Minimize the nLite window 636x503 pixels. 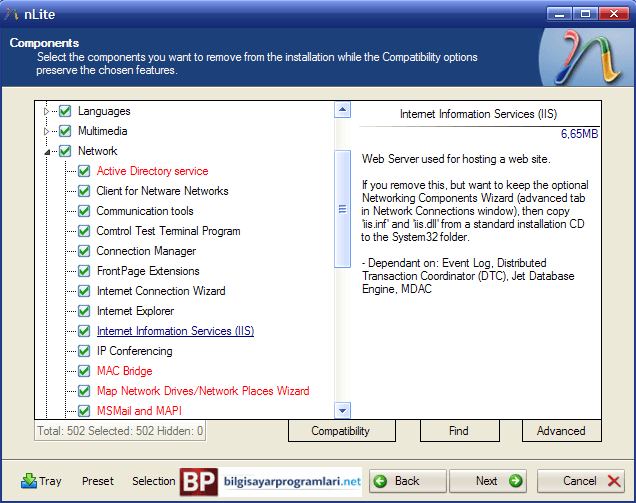coord(559,14)
